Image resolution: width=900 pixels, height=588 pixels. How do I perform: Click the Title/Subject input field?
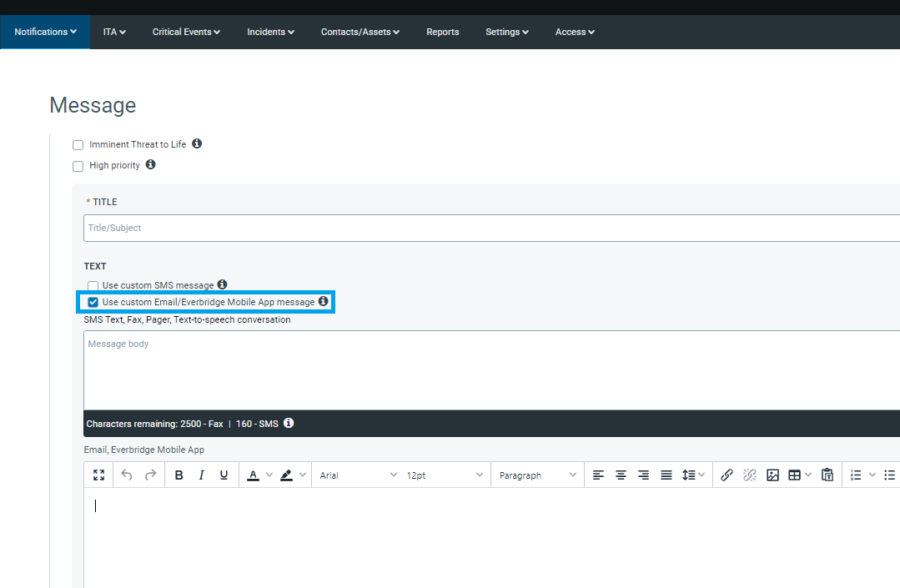490,228
